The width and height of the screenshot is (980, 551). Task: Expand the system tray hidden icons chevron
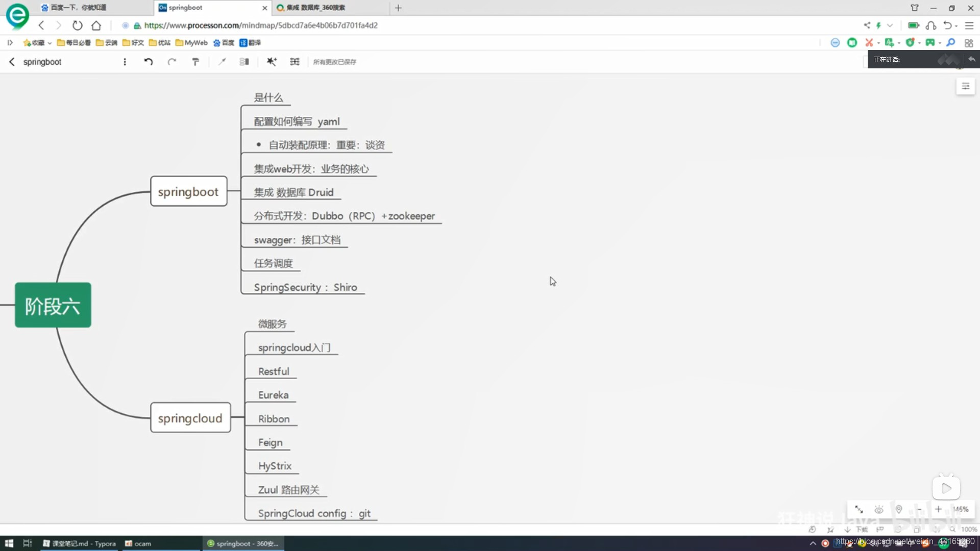tap(813, 543)
